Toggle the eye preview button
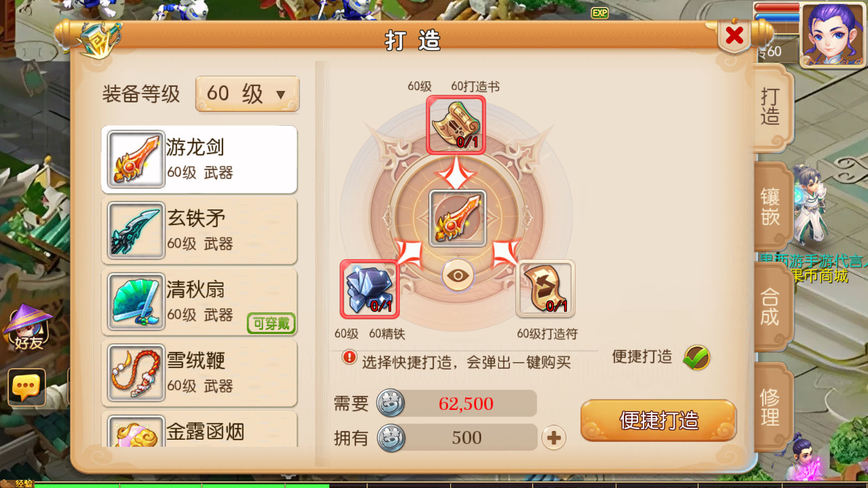This screenshot has width=868, height=488. click(x=458, y=275)
